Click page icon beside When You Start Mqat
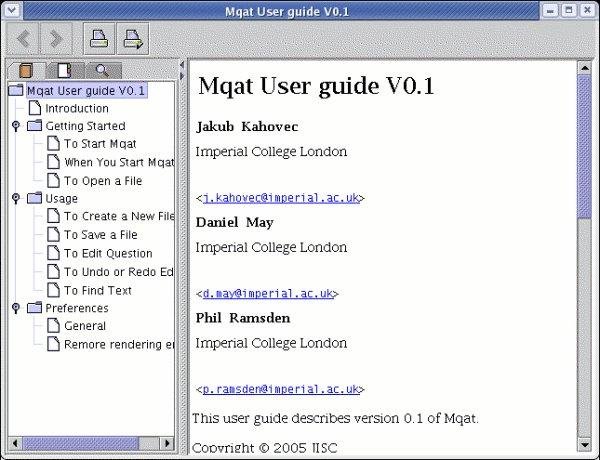This screenshot has height=460, width=600. pos(53,162)
